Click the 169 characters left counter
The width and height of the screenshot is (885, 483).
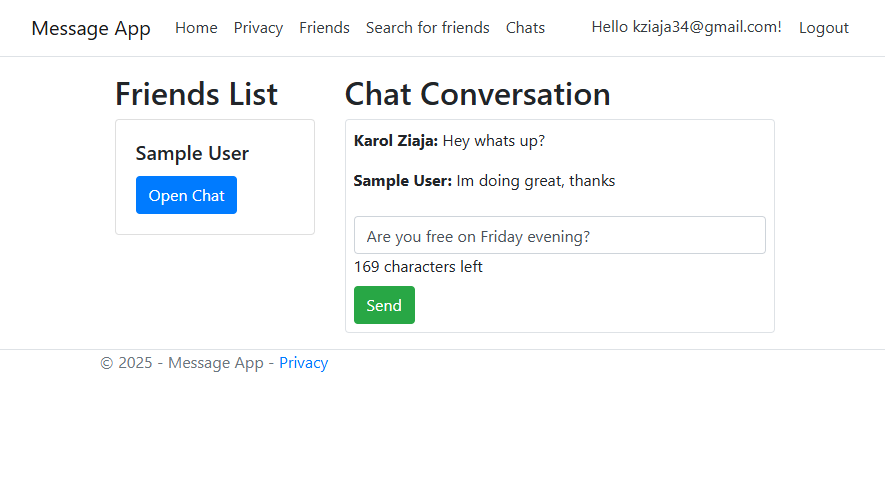(418, 267)
